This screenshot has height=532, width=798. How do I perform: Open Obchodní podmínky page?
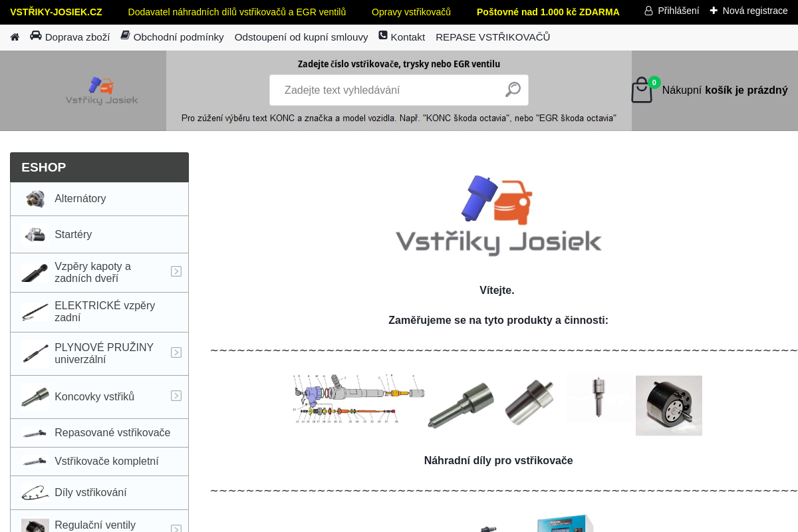coord(178,37)
